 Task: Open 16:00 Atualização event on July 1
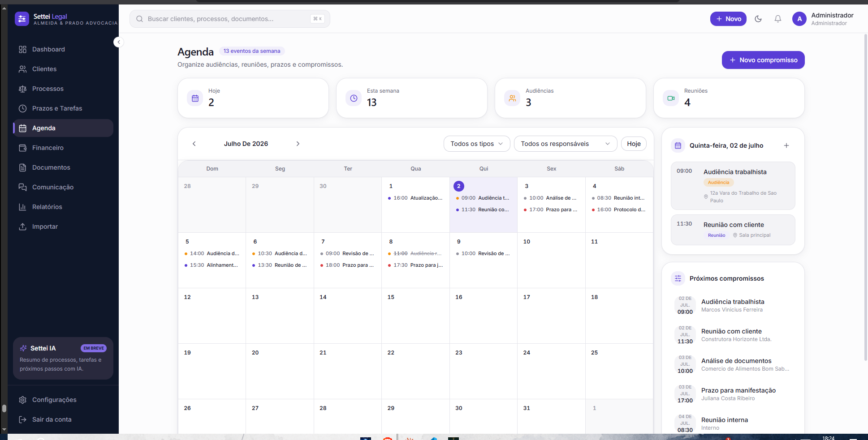pyautogui.click(x=415, y=198)
